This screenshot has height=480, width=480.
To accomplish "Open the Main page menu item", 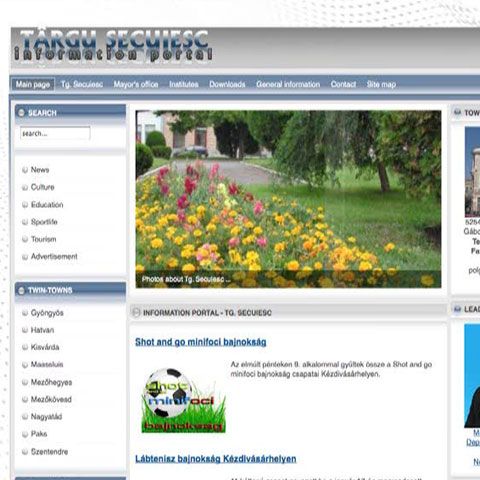I will pos(33,84).
